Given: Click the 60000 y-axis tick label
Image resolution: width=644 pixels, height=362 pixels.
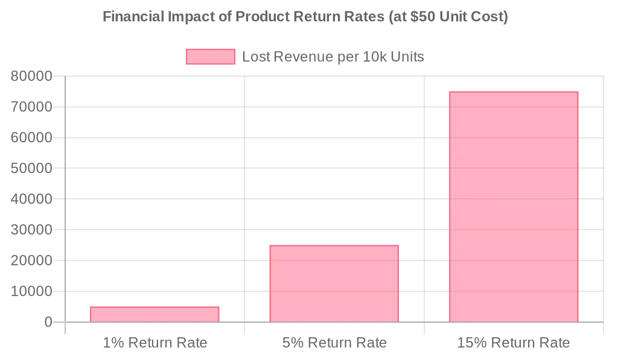Looking at the screenshot, I should [x=32, y=138].
